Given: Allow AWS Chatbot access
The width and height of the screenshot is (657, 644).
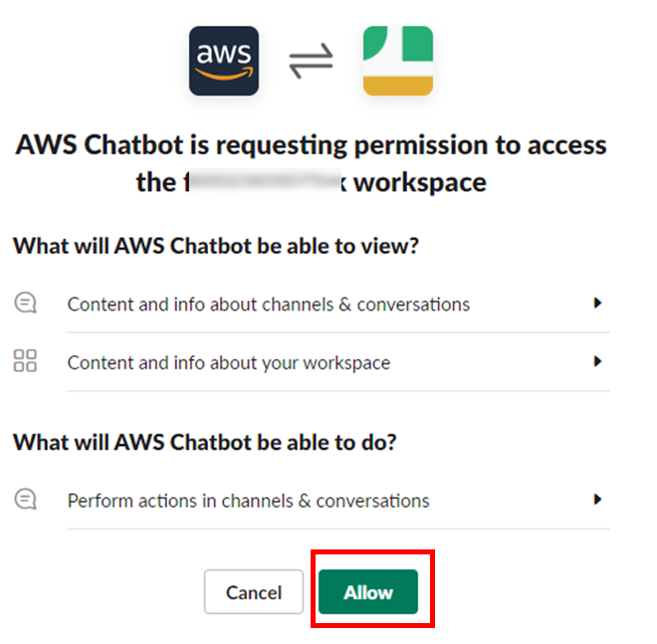Looking at the screenshot, I should (368, 591).
